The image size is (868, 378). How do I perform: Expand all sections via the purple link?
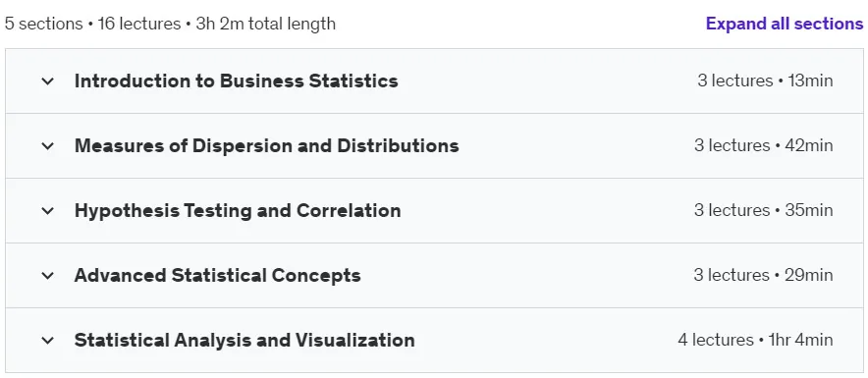pyautogui.click(x=785, y=24)
